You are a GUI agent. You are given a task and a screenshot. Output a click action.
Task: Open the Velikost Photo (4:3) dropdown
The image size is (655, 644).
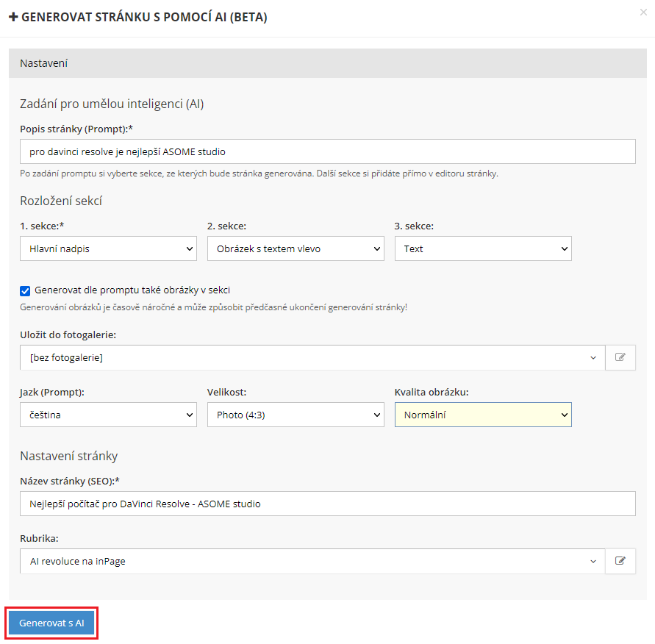[x=296, y=415]
